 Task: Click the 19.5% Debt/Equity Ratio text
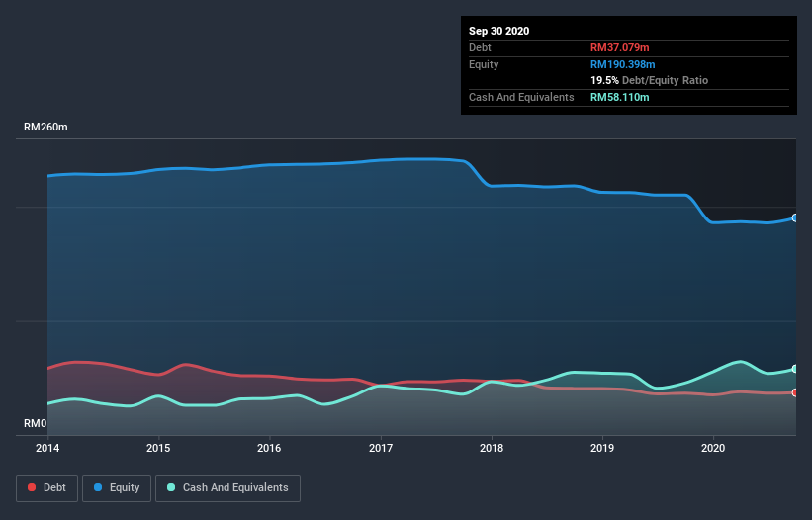click(650, 80)
